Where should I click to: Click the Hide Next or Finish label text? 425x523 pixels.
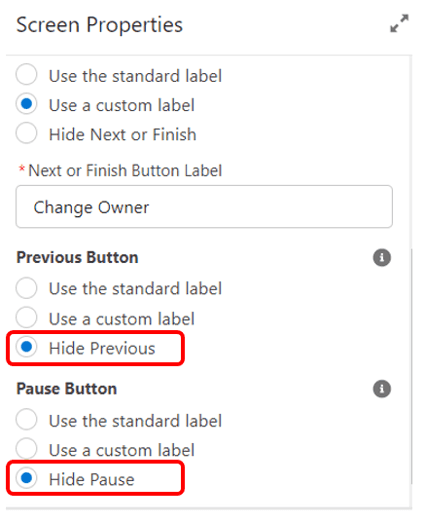coord(122,134)
